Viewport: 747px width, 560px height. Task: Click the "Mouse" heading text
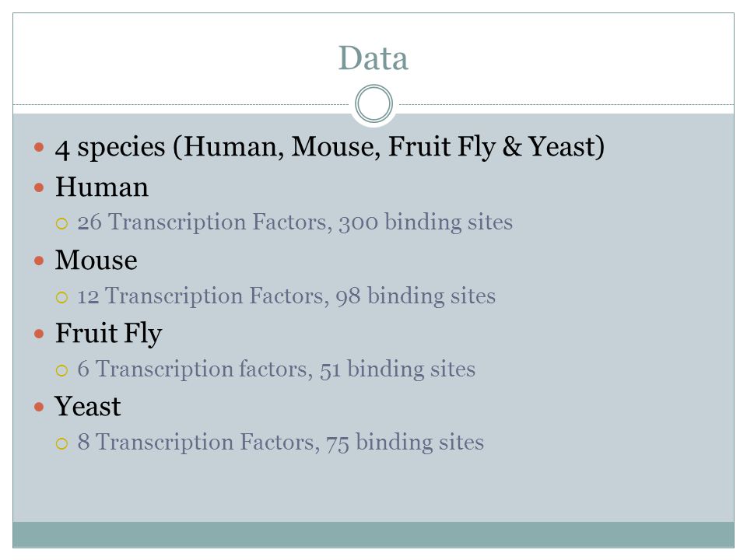coord(96,260)
